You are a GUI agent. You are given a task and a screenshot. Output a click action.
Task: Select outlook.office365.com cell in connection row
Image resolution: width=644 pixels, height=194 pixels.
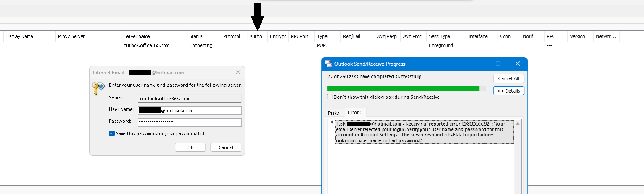point(147,45)
